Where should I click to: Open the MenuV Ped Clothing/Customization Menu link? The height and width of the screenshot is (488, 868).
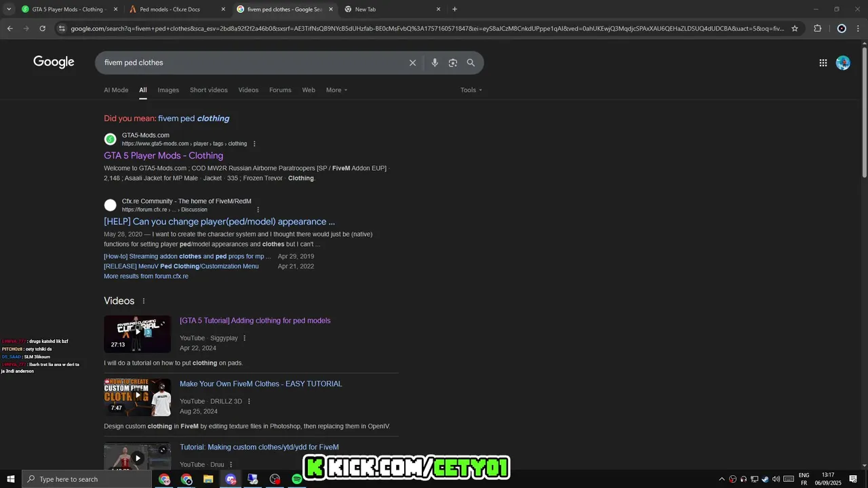pos(181,266)
